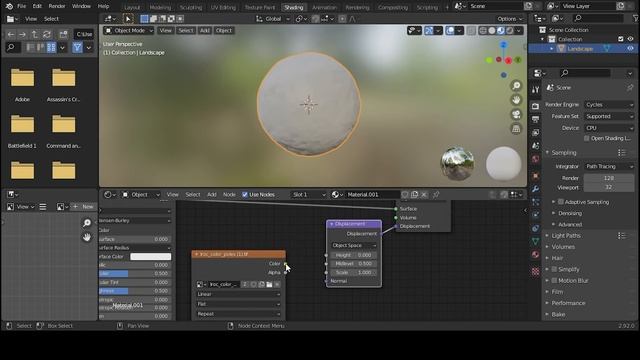Click the properties panel search field
Image resolution: width=640 pixels, height=360 pixels.
585,73
